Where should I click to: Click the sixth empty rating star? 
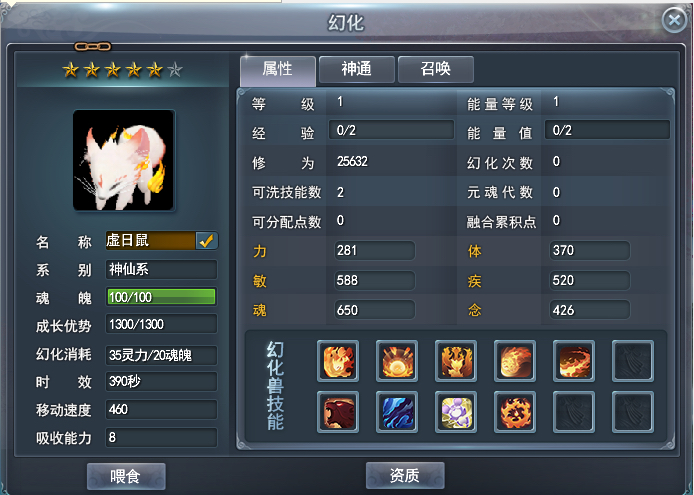175,70
